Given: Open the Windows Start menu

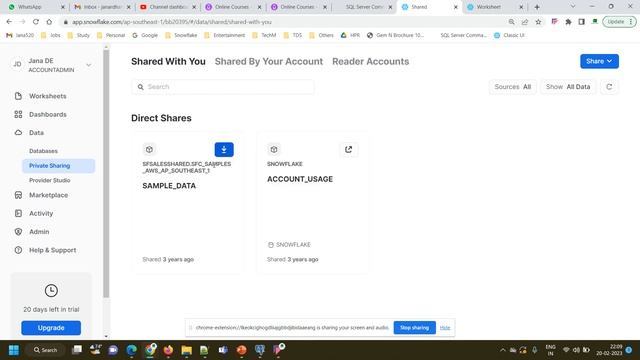Looking at the screenshot, I should [13, 350].
